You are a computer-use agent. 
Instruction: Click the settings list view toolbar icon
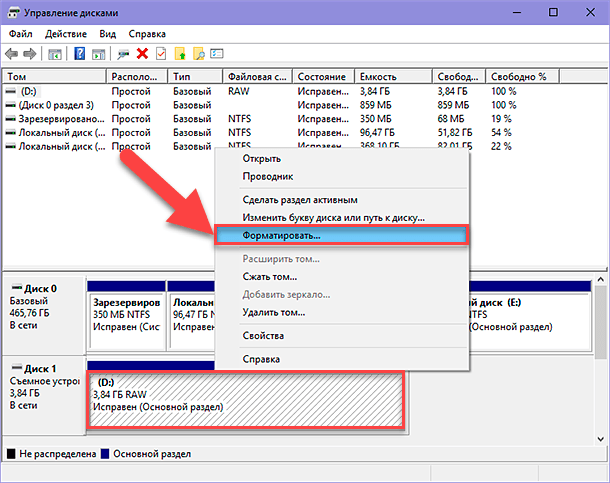click(x=217, y=53)
